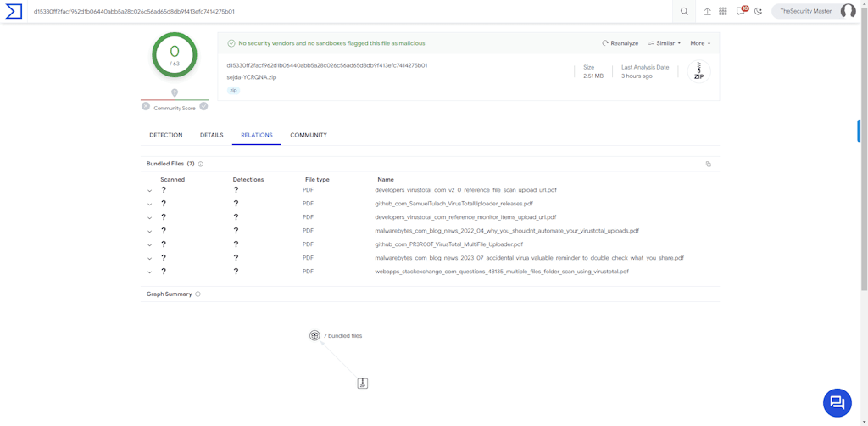Expand row for why_you_shouldnt_automate uploads pdf
The width and height of the screenshot is (868, 426).
[149, 231]
